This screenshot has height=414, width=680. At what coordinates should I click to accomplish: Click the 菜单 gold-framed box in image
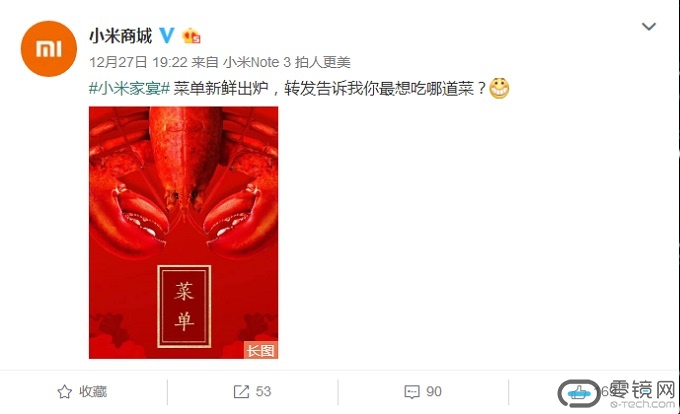tap(184, 306)
